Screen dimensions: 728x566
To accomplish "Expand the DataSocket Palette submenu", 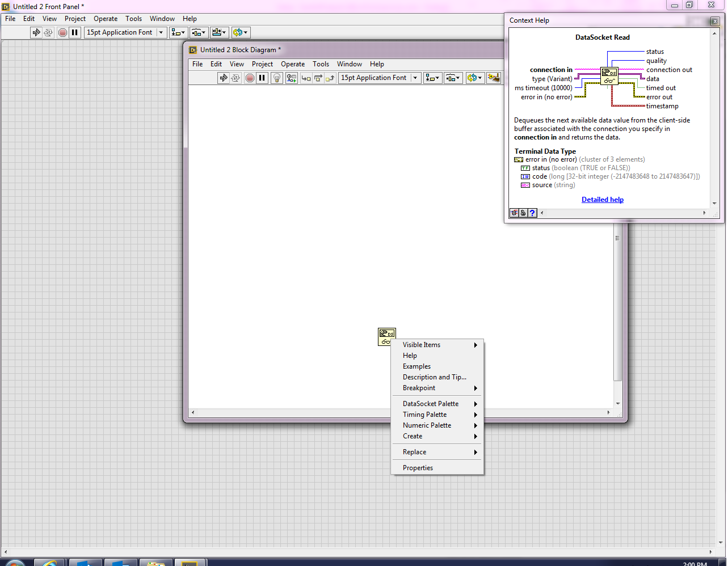I will (x=437, y=404).
